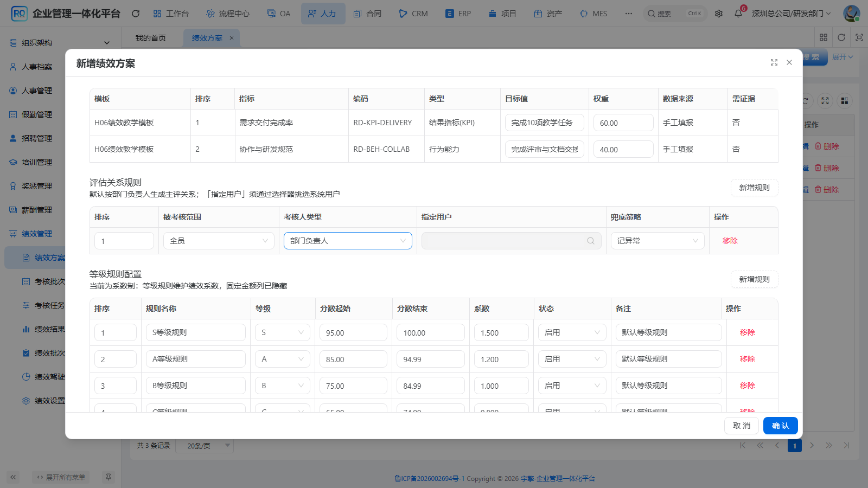Click the user avatar in top bar
The width and height of the screenshot is (868, 488).
(851, 14)
